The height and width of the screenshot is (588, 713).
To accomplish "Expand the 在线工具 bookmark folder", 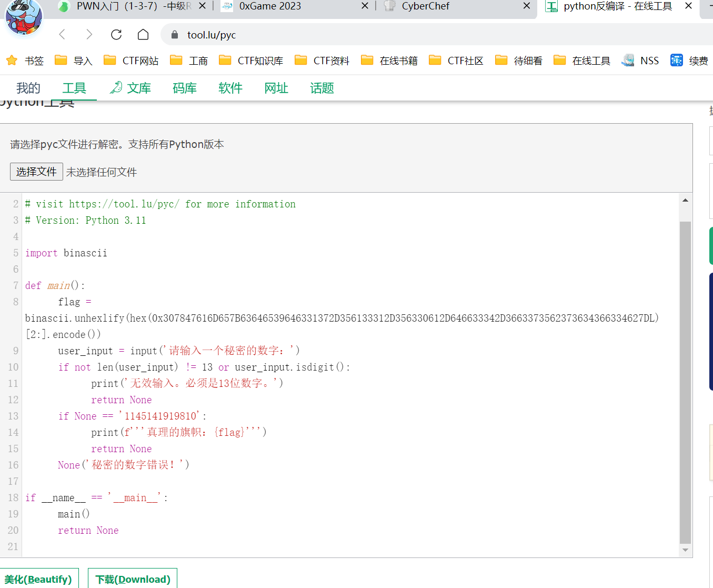I will tap(582, 61).
